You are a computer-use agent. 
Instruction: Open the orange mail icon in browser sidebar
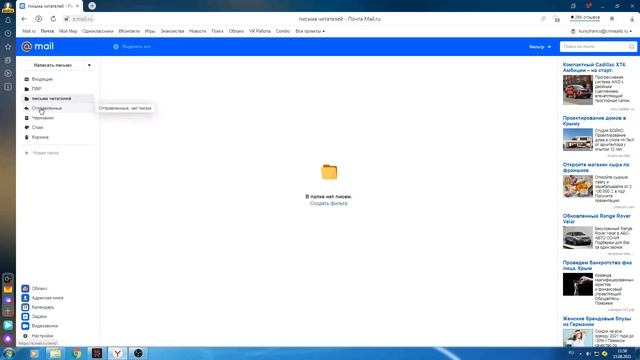8,289
